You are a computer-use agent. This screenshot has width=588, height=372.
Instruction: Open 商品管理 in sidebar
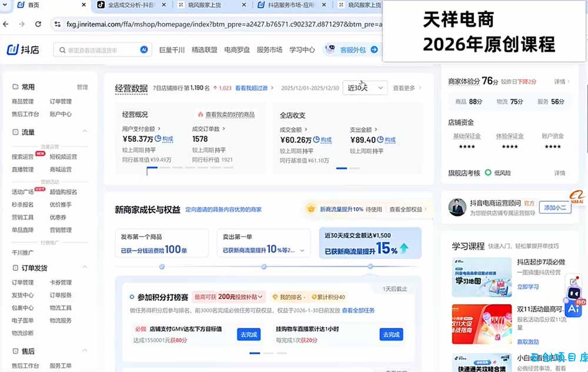coord(22,101)
